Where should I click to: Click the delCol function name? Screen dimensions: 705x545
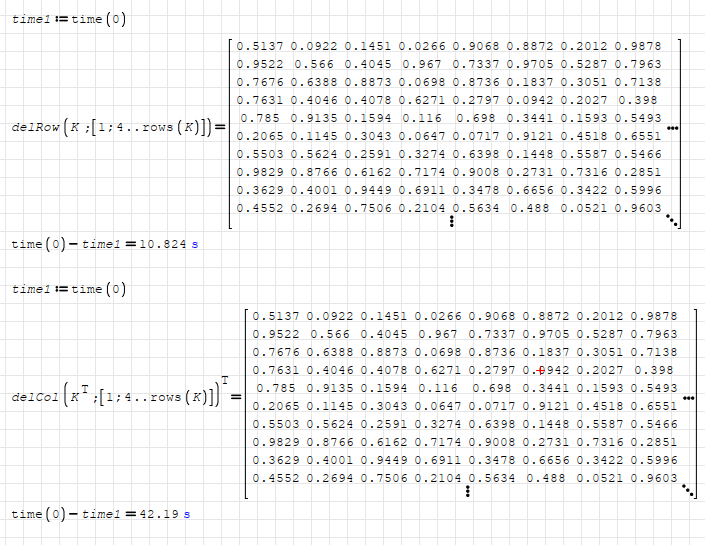(34, 397)
